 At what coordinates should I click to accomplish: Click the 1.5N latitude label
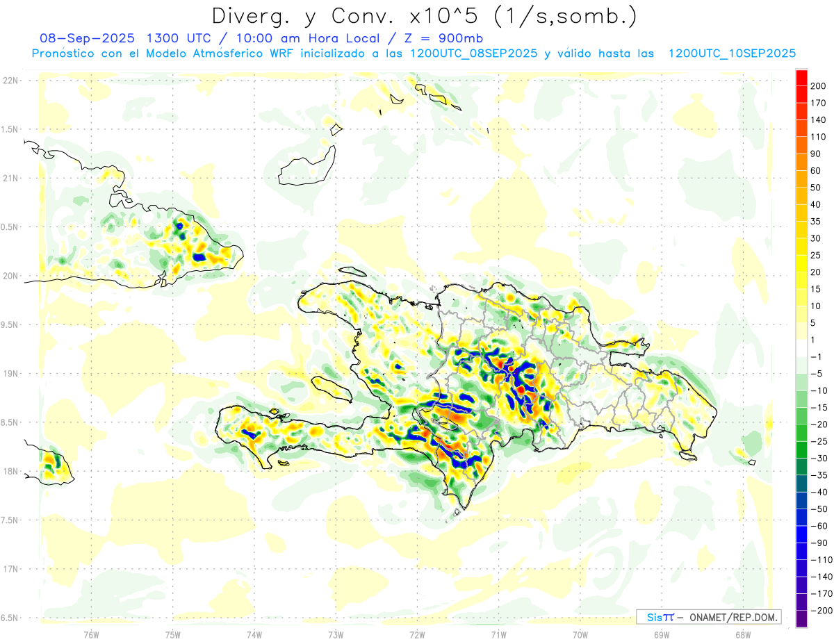[x=9, y=129]
